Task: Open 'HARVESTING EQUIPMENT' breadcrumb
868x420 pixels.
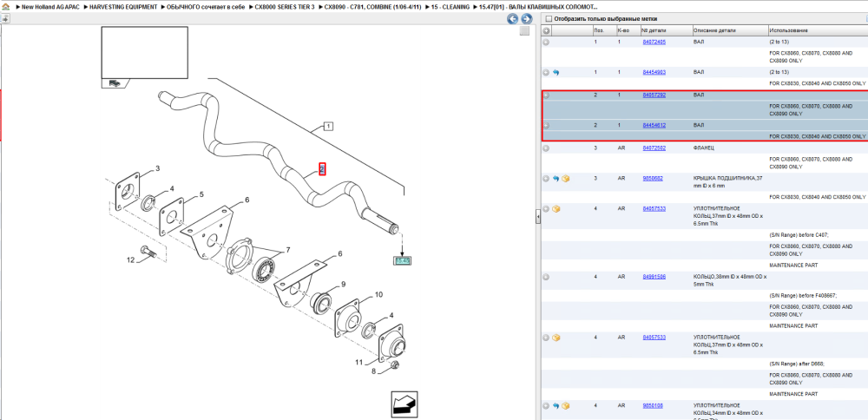Action: [123, 7]
